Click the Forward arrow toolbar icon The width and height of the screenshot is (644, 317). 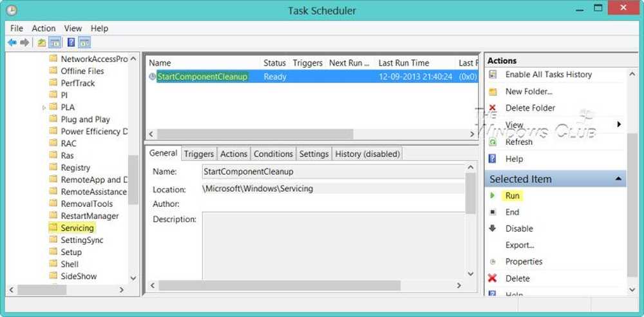(x=24, y=43)
